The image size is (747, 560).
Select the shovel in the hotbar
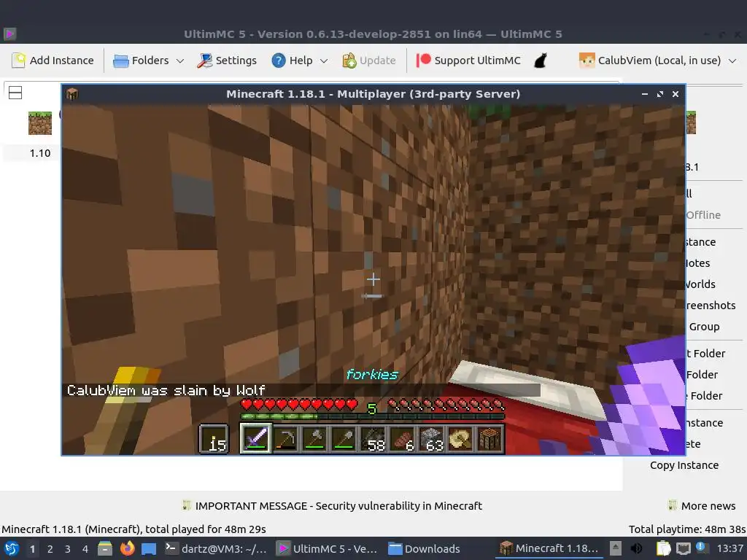[x=344, y=438]
